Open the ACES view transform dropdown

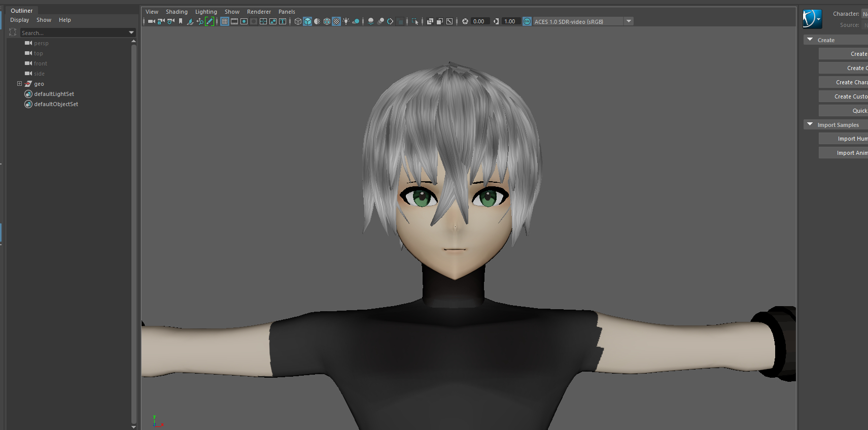coord(629,21)
